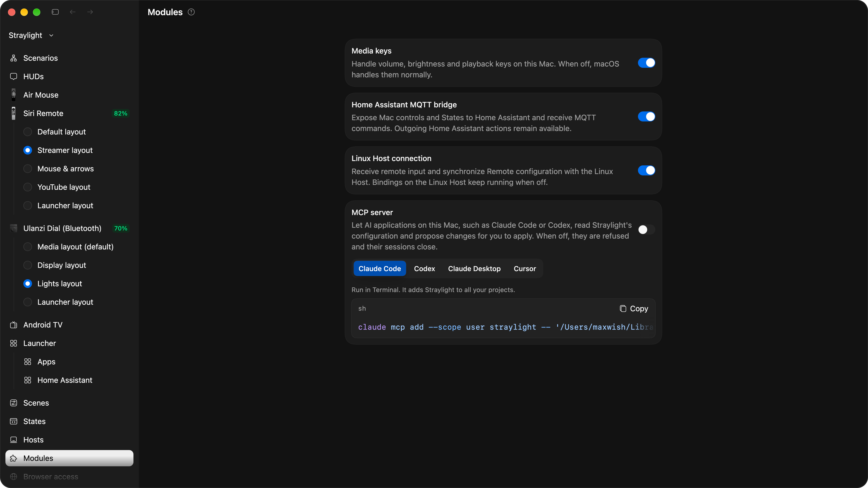Open the Launcher grid icon
This screenshot has height=488, width=868.
click(14, 344)
